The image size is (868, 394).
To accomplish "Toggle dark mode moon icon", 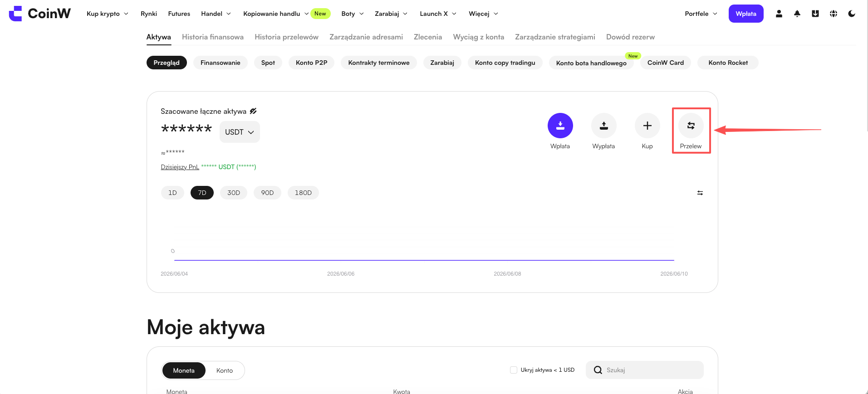I will (852, 14).
